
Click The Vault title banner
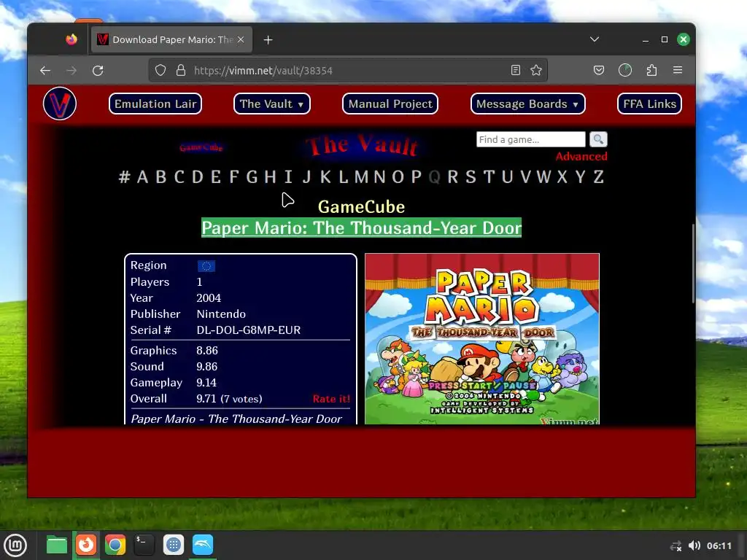[362, 145]
